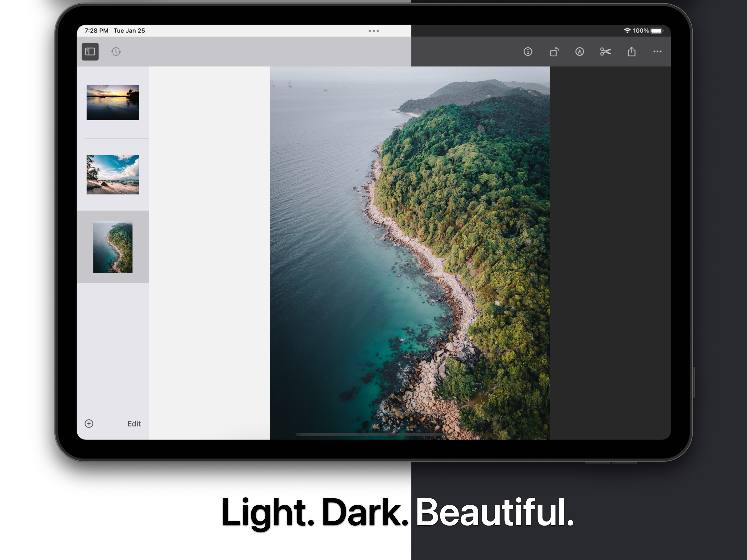Open the More options ellipsis menu
This screenshot has width=747, height=560.
coord(658,52)
